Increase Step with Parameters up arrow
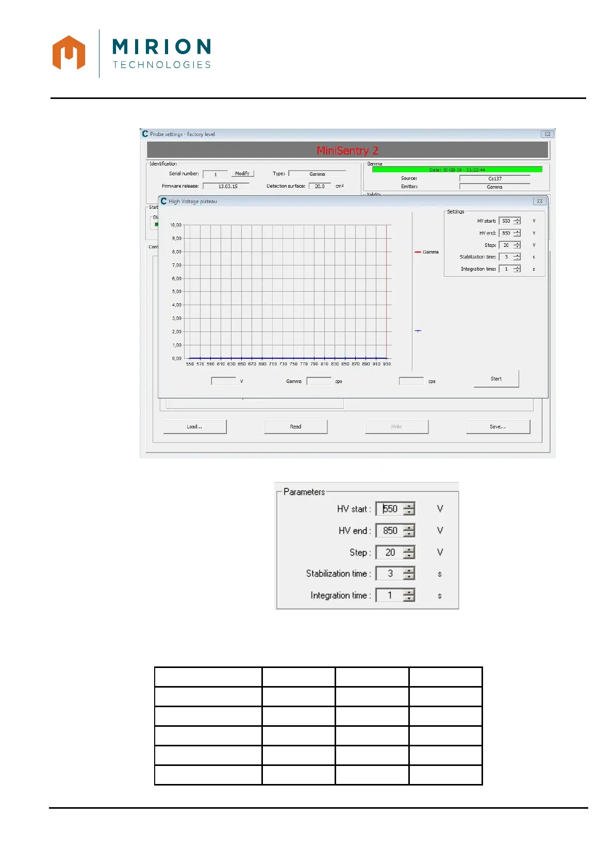Screen dimensions: 614x868 tap(409, 549)
